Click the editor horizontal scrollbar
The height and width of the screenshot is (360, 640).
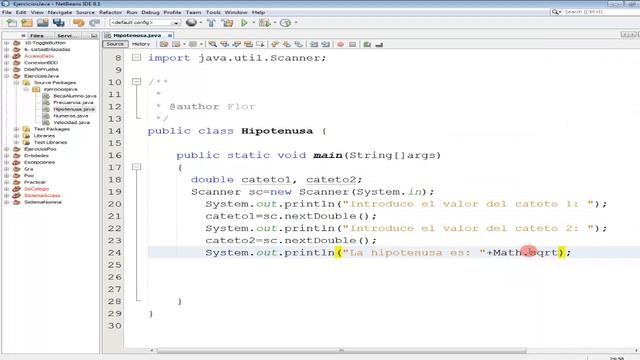click(x=341, y=350)
